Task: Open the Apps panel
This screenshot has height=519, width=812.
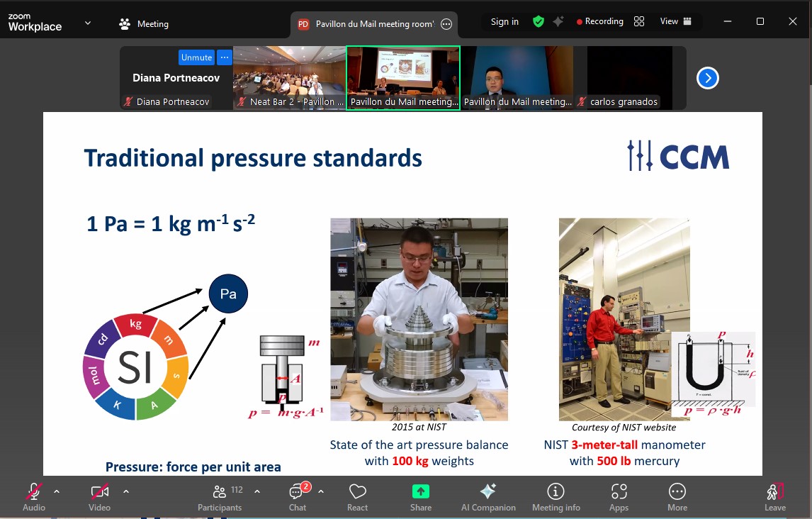Action: coord(619,496)
